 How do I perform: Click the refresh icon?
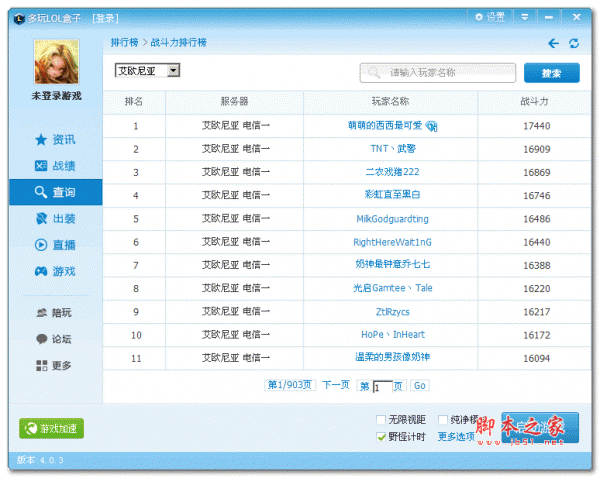click(574, 43)
